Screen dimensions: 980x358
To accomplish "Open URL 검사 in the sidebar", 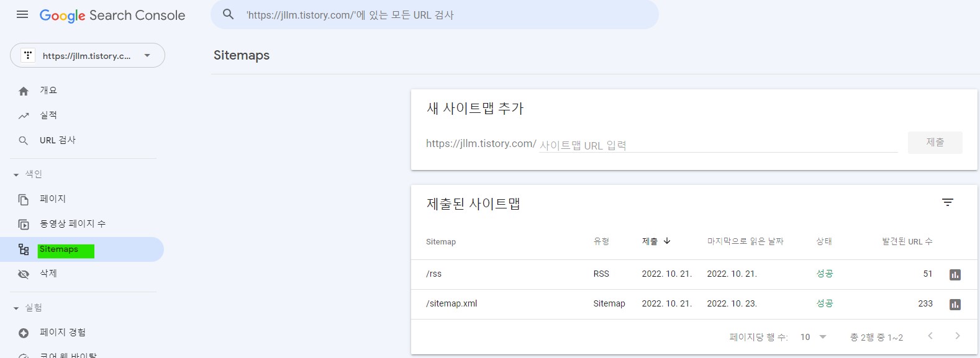I will pos(58,140).
